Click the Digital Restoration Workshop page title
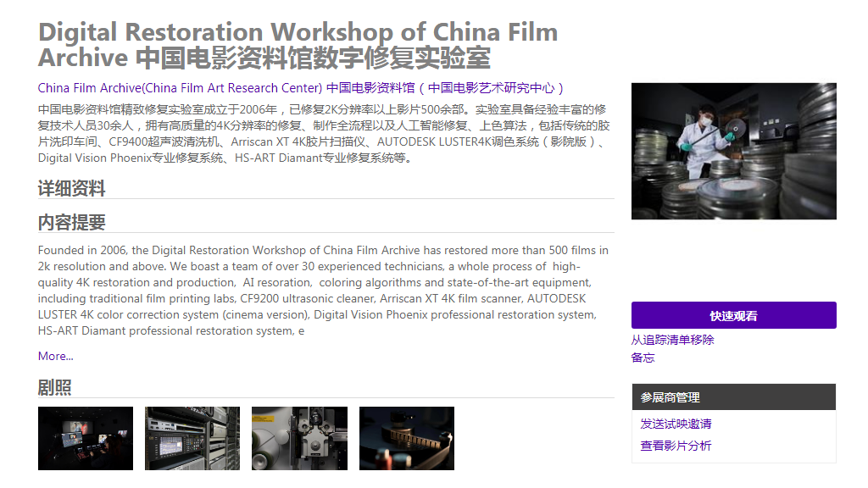This screenshot has width=868, height=488. (298, 45)
